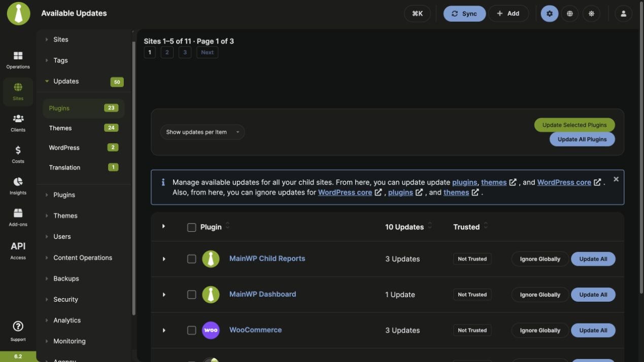Image resolution: width=644 pixels, height=362 pixels.
Task: Open the MainWP Child Reports link
Action: (x=267, y=258)
